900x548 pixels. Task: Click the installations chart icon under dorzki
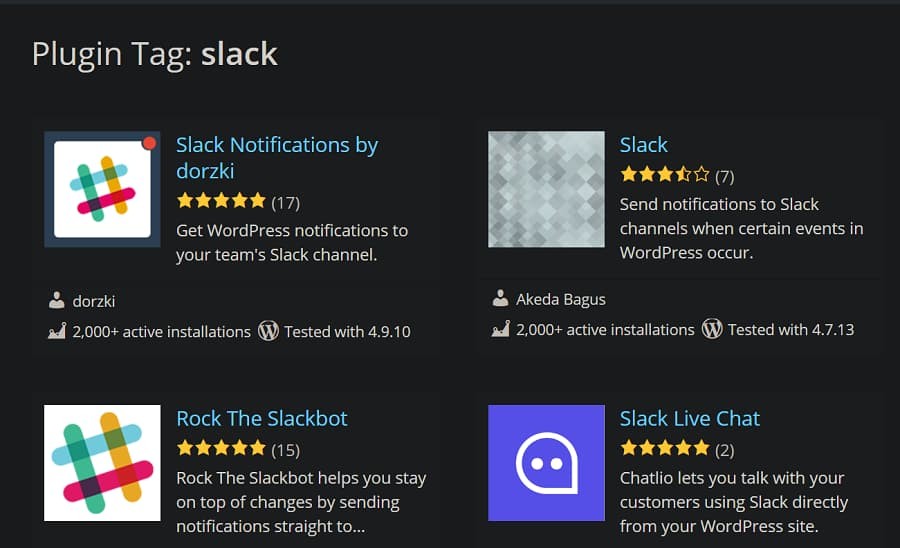coord(56,331)
